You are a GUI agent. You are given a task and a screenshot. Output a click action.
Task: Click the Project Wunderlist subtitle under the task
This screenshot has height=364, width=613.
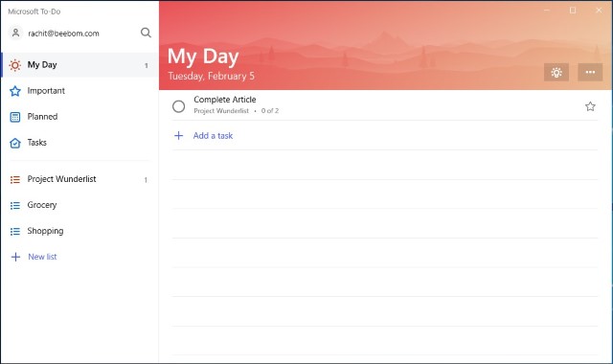click(221, 111)
